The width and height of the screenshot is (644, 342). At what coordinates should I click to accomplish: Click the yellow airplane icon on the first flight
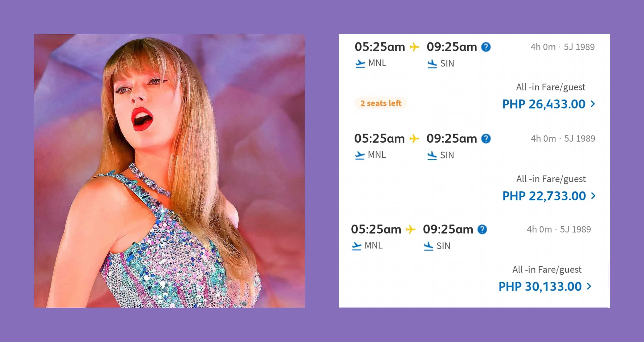pyautogui.click(x=414, y=47)
